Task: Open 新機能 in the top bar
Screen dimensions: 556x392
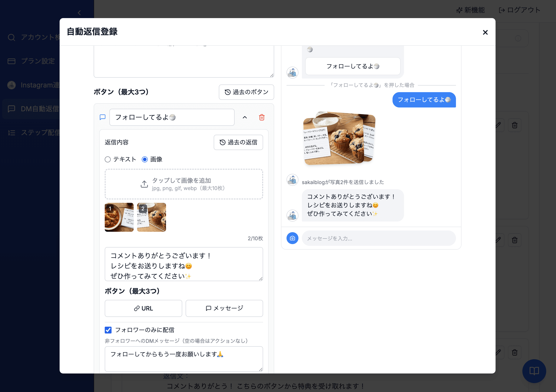Action: coord(470,10)
